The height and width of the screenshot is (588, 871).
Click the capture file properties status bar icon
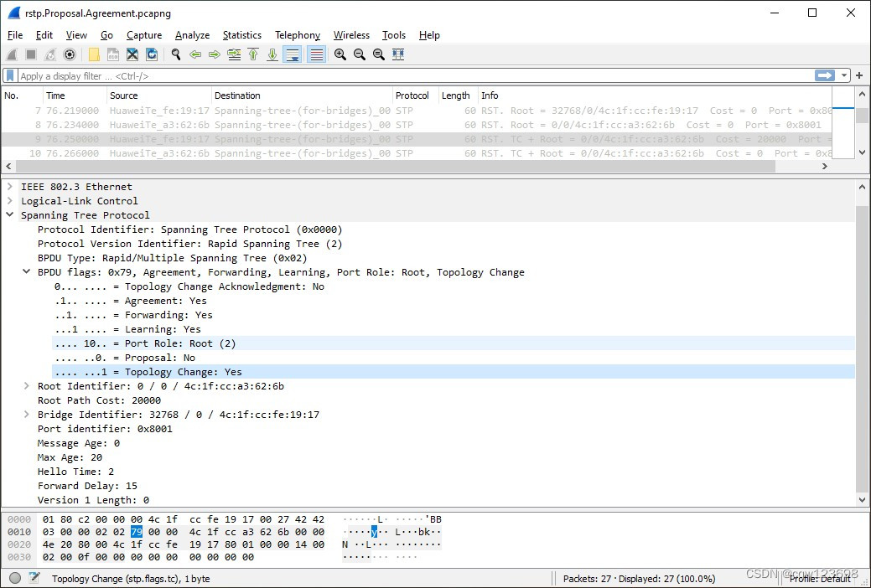click(34, 578)
